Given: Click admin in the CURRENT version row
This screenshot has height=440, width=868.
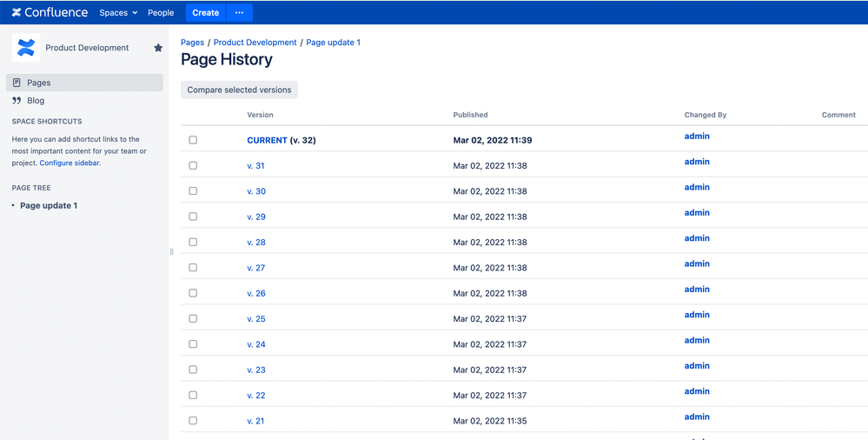Looking at the screenshot, I should click(x=697, y=137).
